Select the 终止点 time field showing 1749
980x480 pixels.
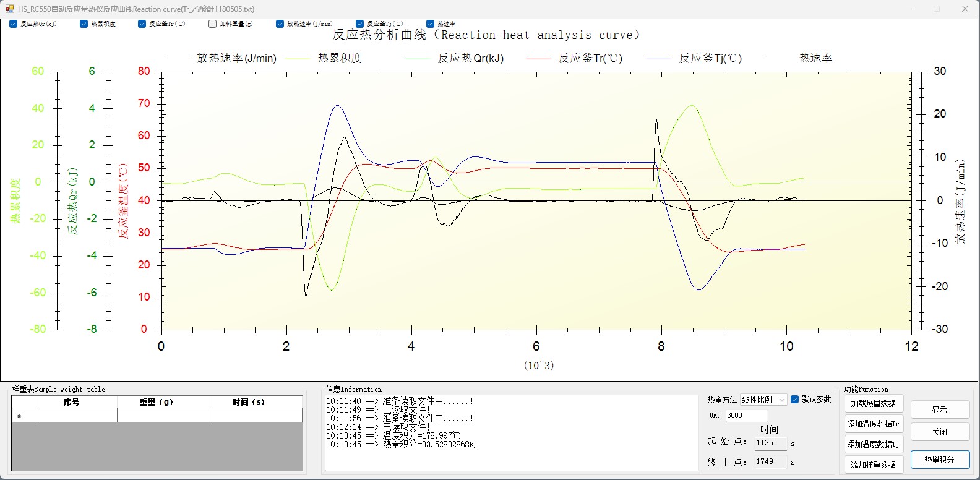point(770,461)
